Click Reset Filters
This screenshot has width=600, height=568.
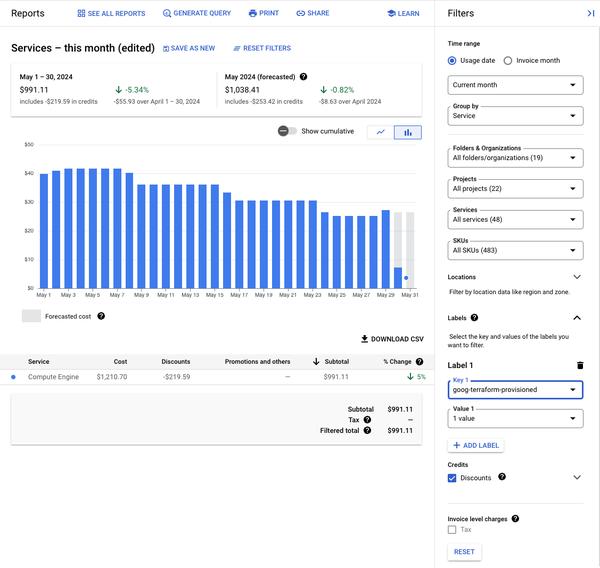[x=262, y=48]
